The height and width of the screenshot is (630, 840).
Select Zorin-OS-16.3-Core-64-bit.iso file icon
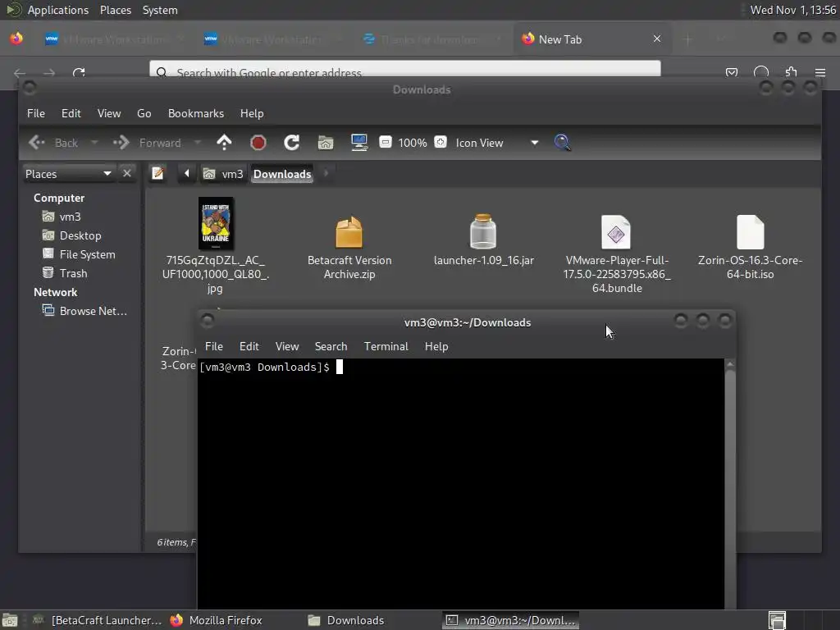[750, 232]
